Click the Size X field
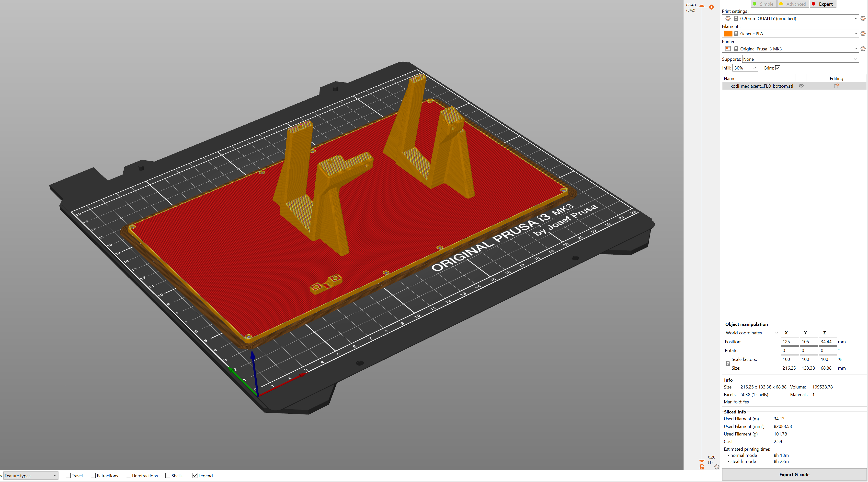 point(789,368)
